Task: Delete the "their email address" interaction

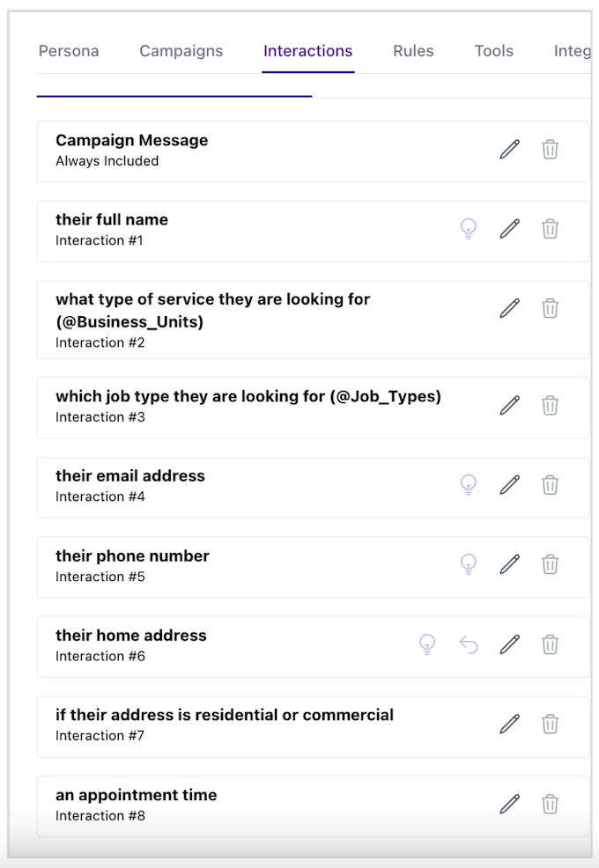Action: pos(550,485)
